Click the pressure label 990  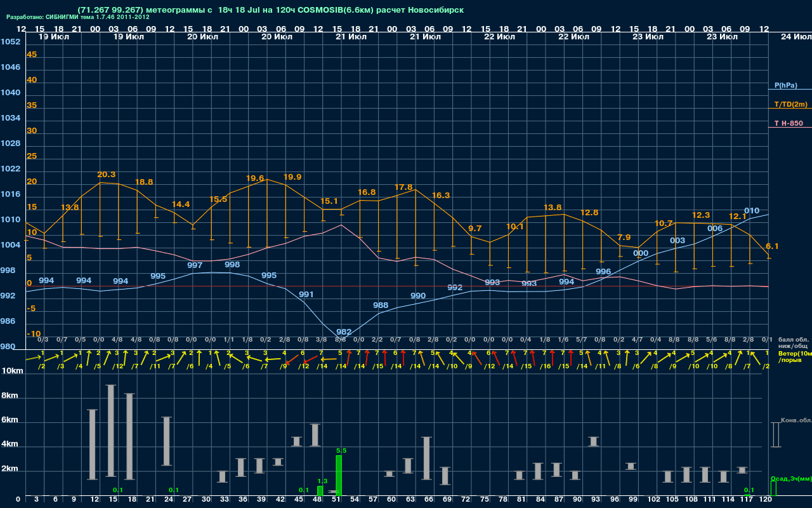(x=418, y=296)
